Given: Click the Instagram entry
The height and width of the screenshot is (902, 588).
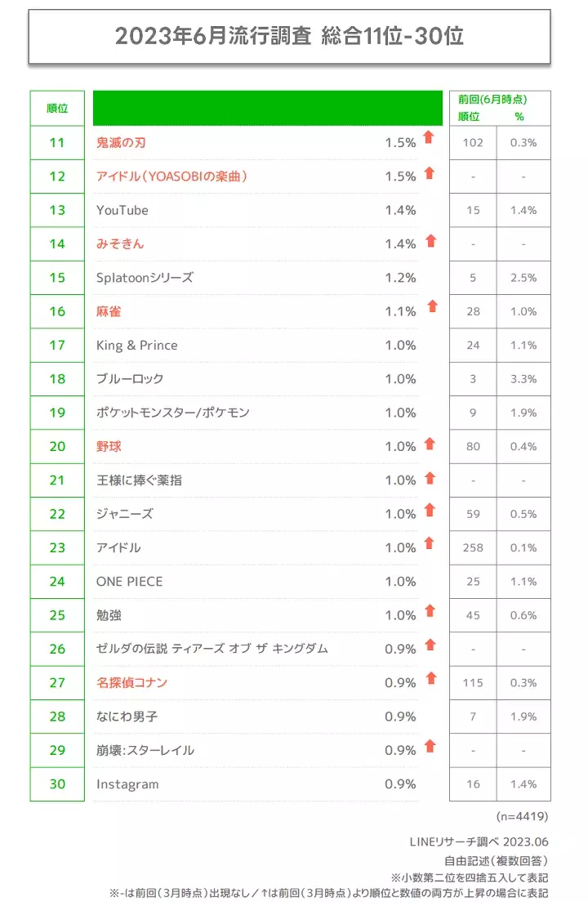Looking at the screenshot, I should 127,784.
